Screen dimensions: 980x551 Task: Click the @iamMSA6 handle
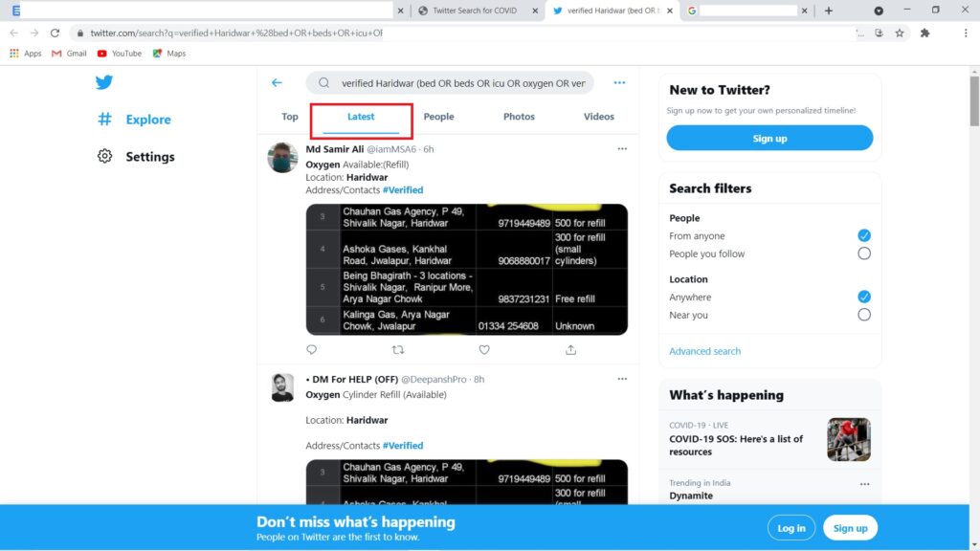391,149
